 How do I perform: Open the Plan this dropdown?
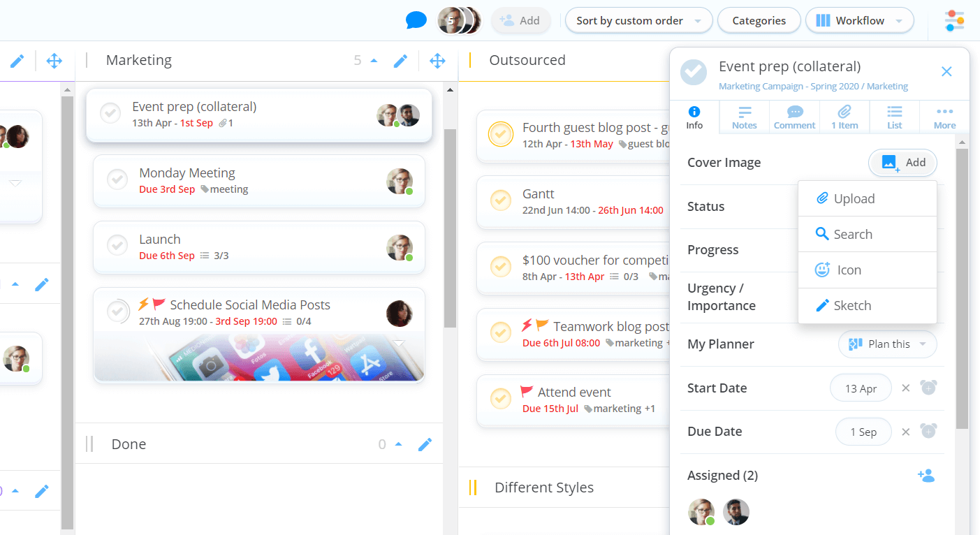pos(887,344)
